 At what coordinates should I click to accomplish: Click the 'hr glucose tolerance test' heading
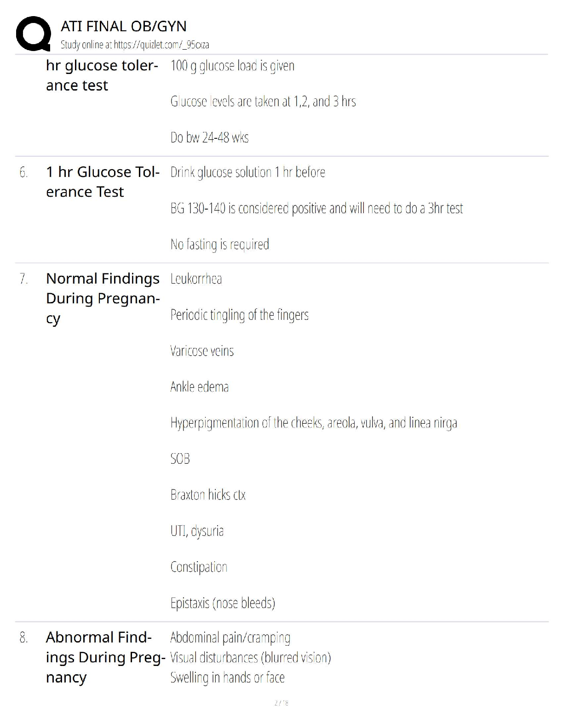coord(102,75)
